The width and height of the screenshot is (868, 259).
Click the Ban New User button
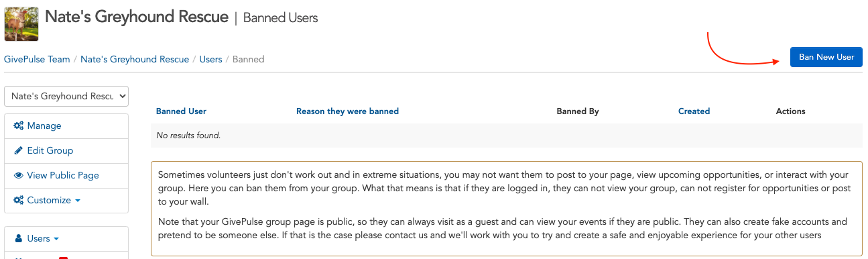(x=826, y=57)
